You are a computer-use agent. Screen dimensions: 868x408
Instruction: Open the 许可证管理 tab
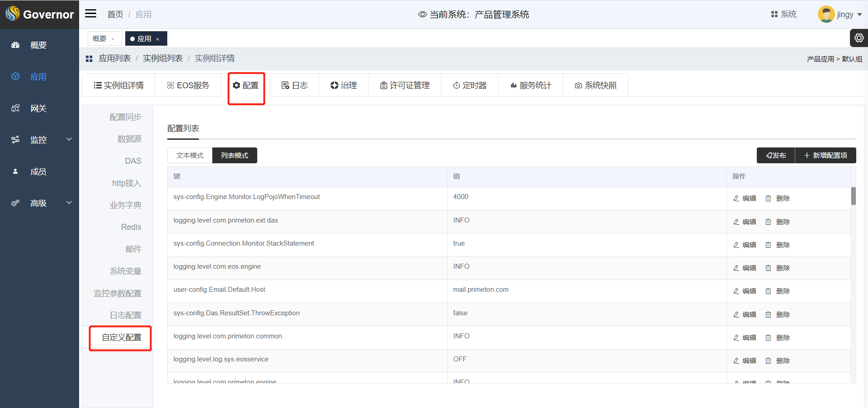point(405,85)
